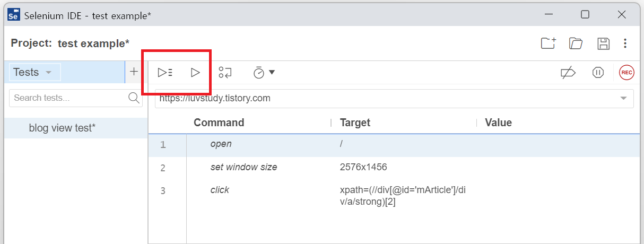The height and width of the screenshot is (244, 644).
Task: Start recording with the REC button
Action: (626, 73)
